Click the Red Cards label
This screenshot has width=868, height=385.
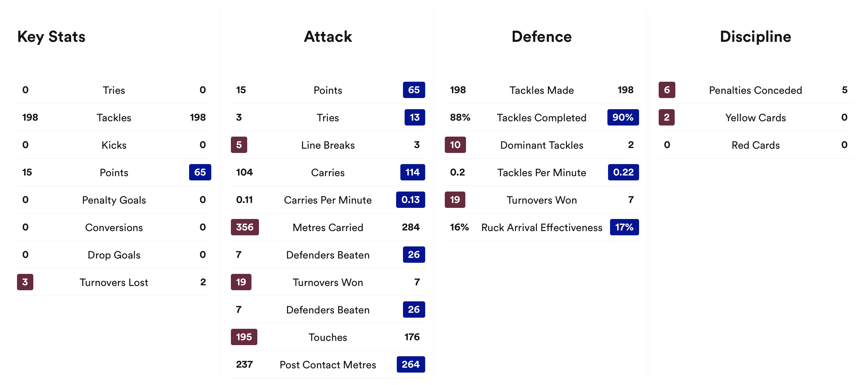(755, 145)
